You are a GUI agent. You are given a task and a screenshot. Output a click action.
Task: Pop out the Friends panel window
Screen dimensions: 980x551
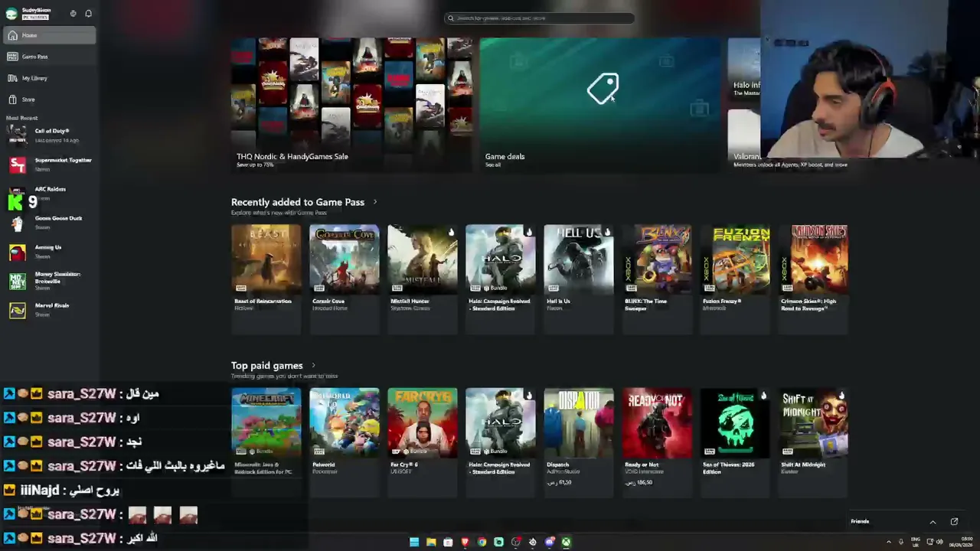pos(954,522)
